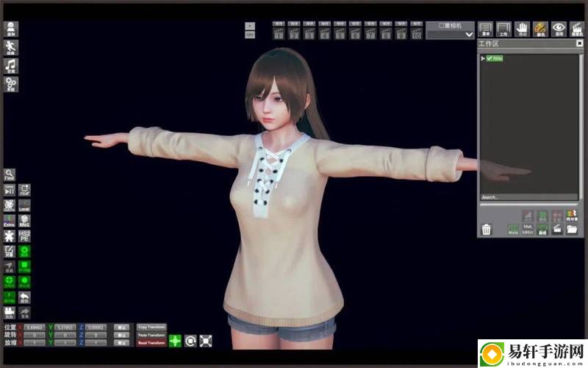This screenshot has width=588, height=368.
Task: Open the color palette icon
Action: pyautogui.click(x=540, y=29)
